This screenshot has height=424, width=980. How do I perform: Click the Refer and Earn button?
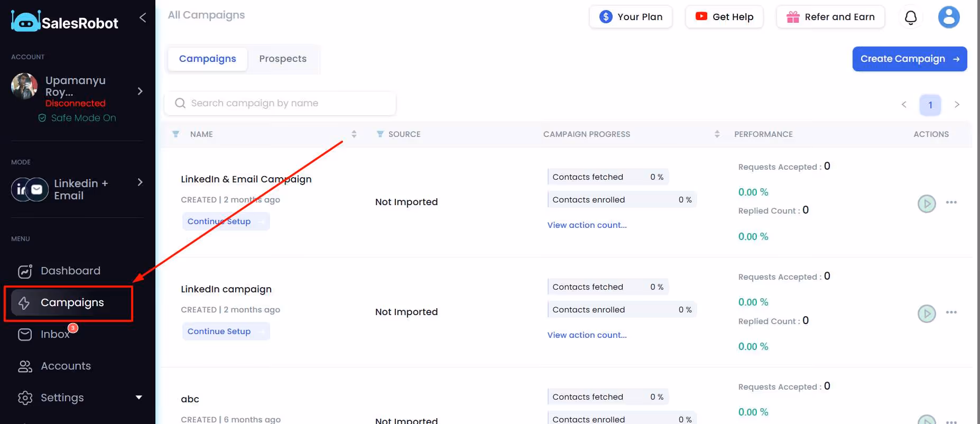[x=830, y=17]
